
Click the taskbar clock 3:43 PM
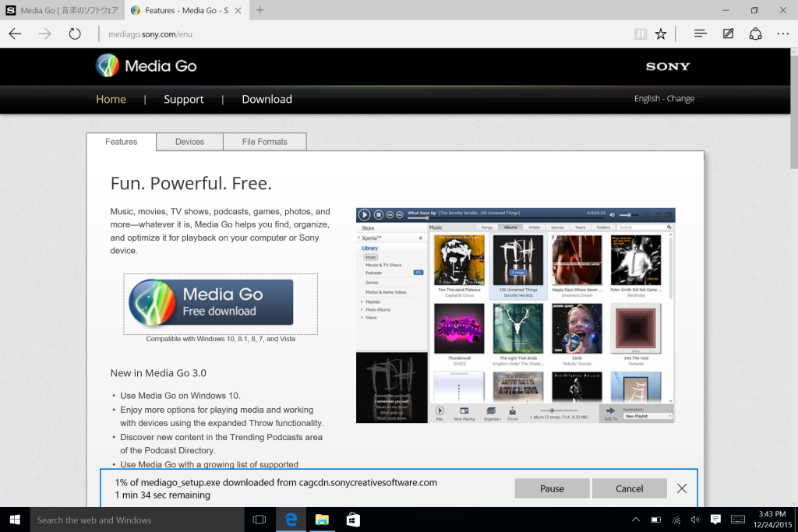[x=772, y=520]
